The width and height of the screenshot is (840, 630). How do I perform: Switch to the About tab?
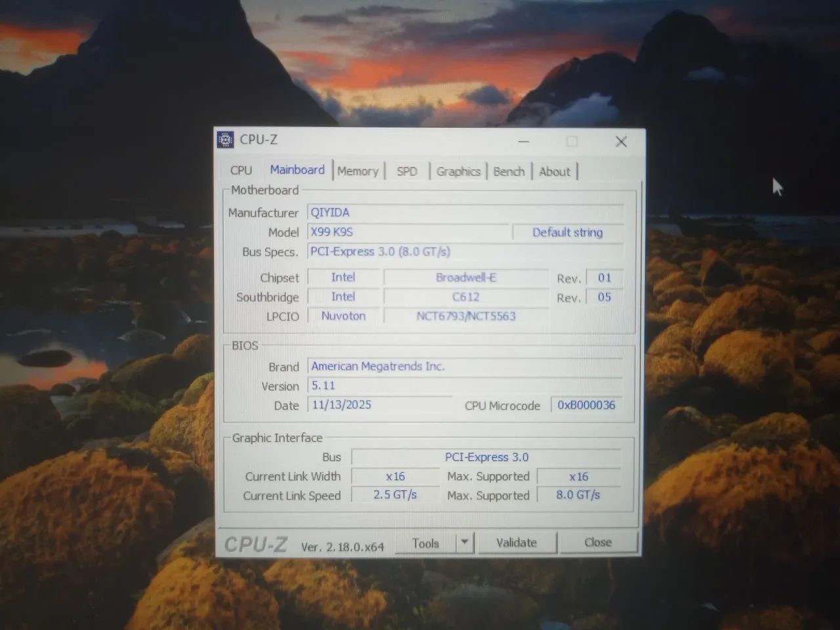pyautogui.click(x=555, y=171)
